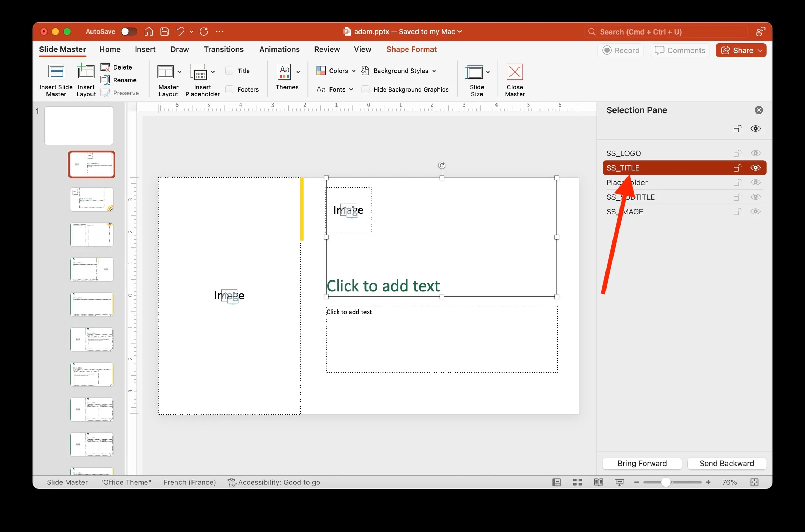Expand the Slide Size dropdown arrow
Image resolution: width=805 pixels, height=532 pixels.
(x=488, y=72)
